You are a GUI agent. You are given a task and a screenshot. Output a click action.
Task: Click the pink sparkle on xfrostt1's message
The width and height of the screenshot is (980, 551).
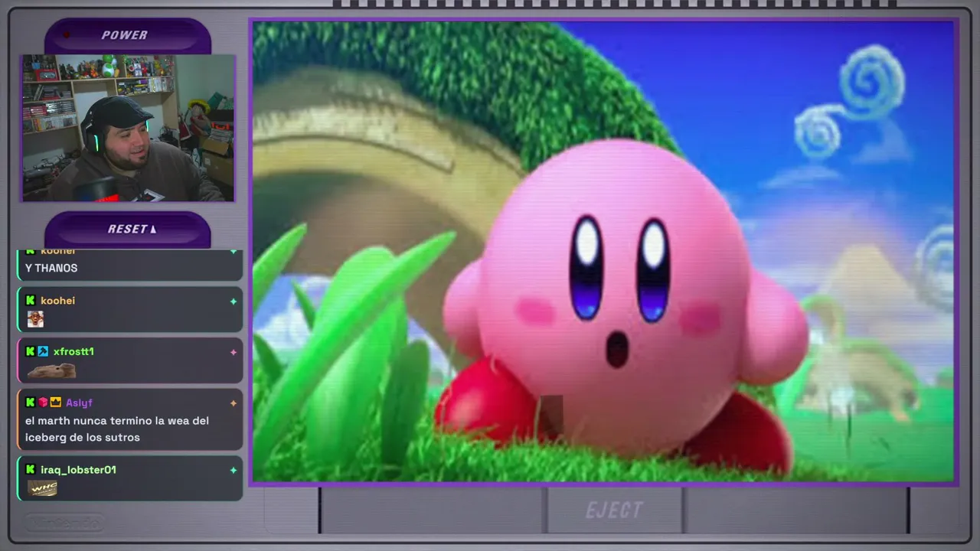pyautogui.click(x=234, y=352)
